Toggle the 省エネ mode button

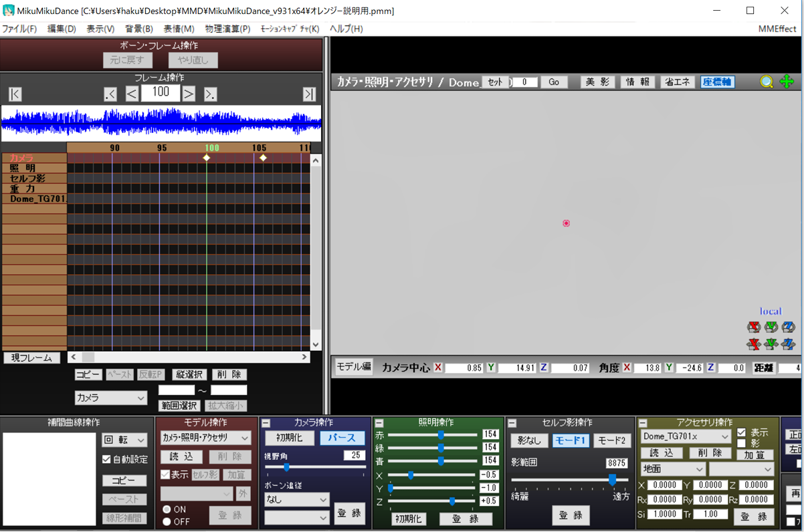coord(677,82)
